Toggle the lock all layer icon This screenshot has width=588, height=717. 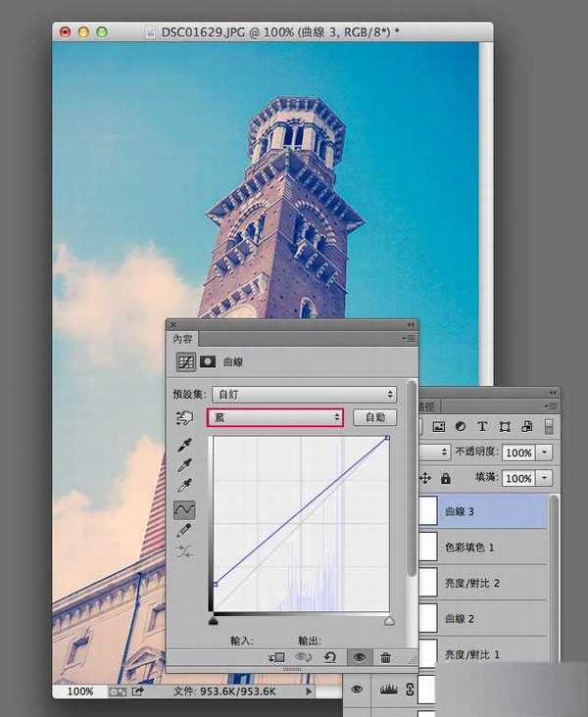[445, 478]
